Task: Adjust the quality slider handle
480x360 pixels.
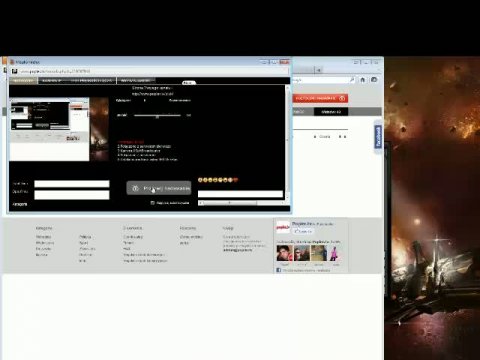Action: [x=157, y=116]
